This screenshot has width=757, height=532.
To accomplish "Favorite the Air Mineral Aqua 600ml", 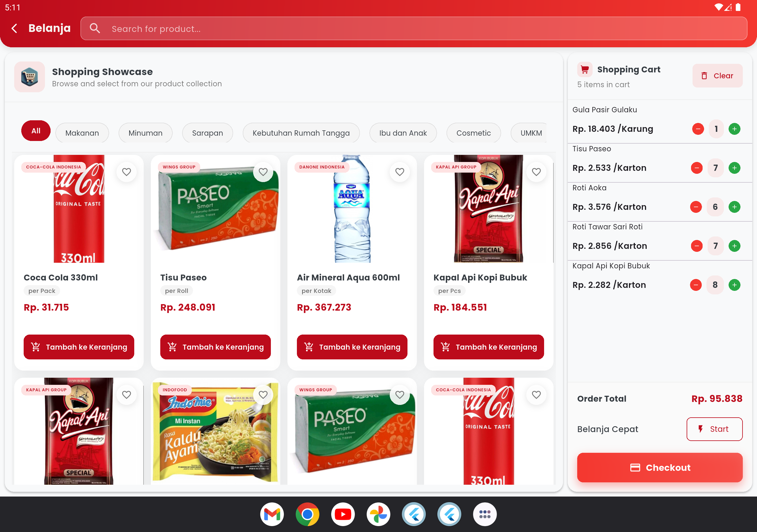I will tap(399, 172).
